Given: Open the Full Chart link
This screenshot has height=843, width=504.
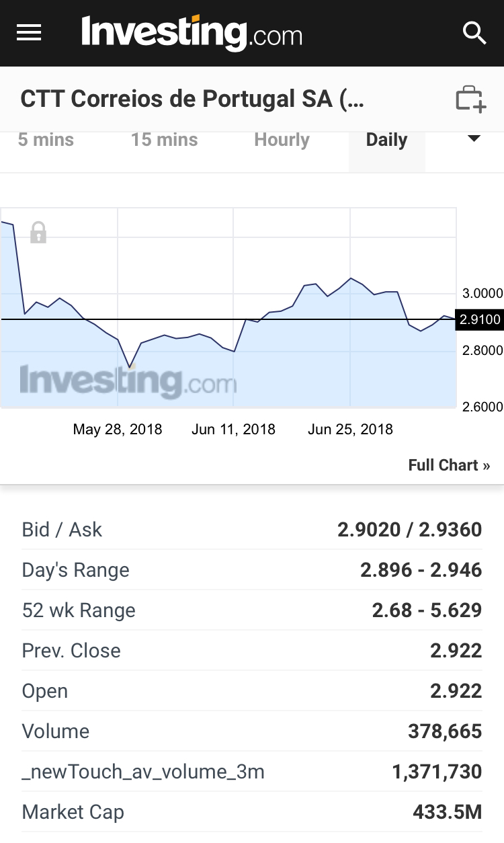Looking at the screenshot, I should pyautogui.click(x=449, y=465).
